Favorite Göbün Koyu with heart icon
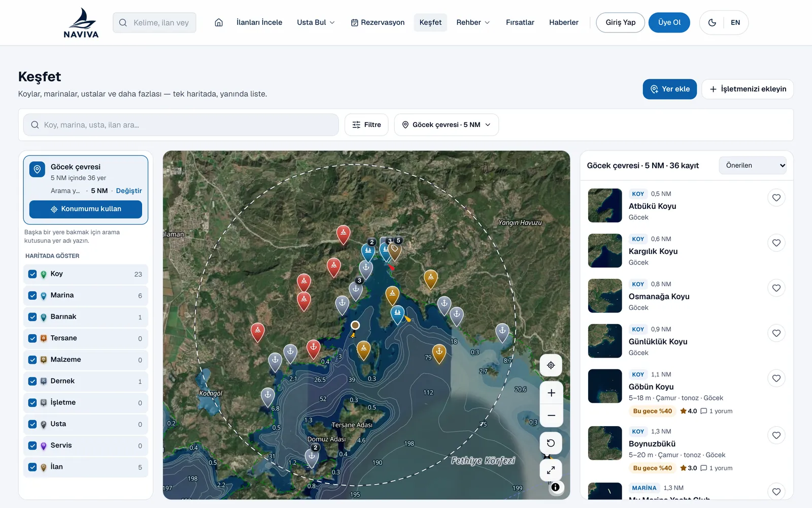 tap(776, 378)
